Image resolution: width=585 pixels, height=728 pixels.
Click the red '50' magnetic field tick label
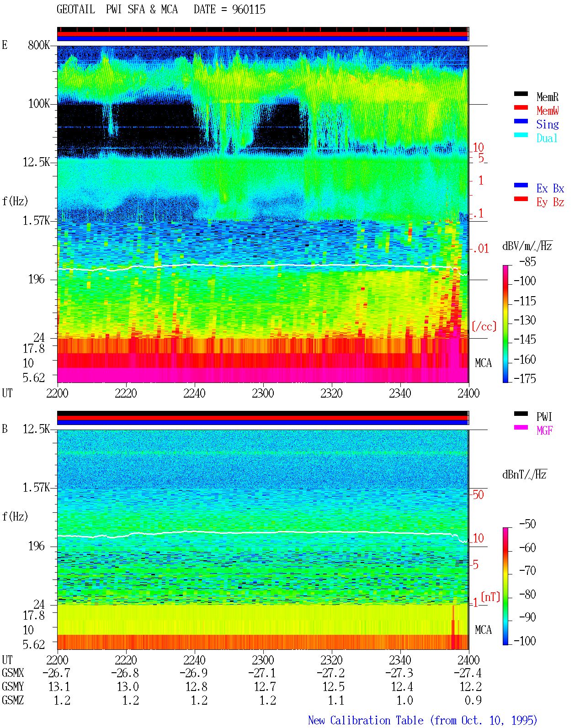pos(478,494)
